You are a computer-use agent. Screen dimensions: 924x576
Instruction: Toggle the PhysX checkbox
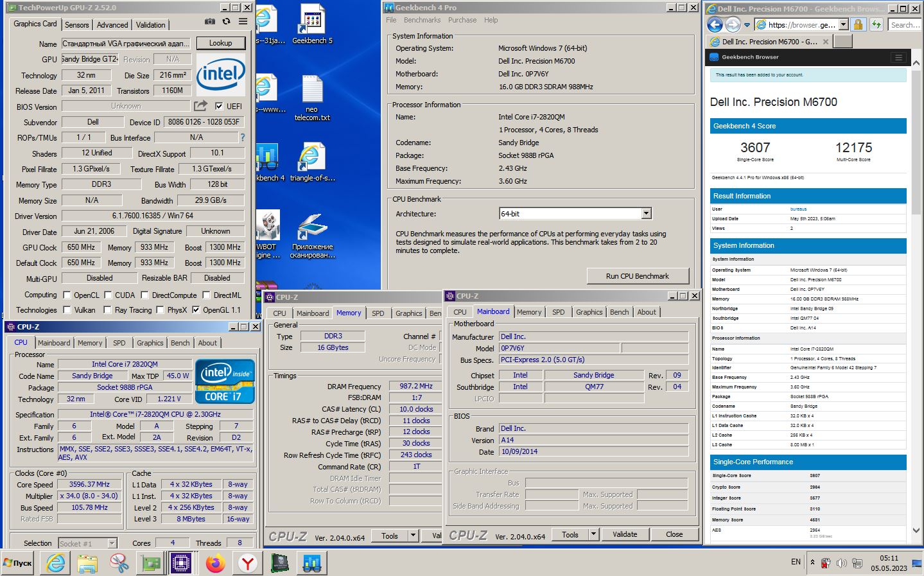(x=159, y=310)
